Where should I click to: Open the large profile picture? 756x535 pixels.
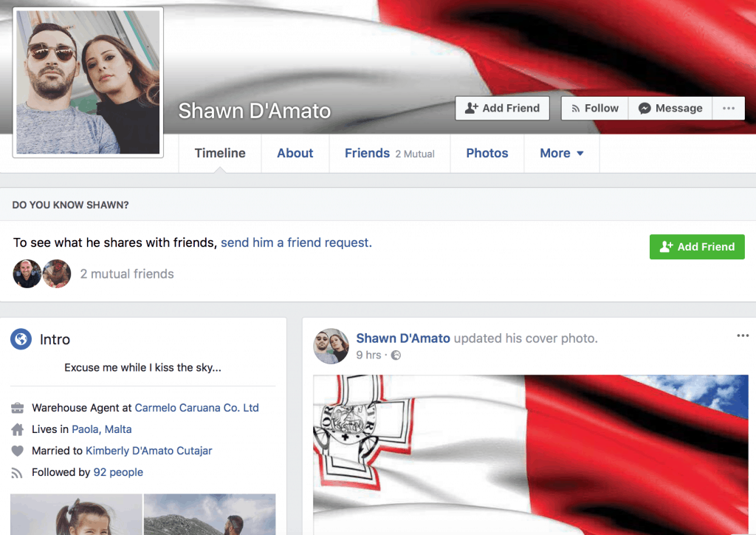[x=88, y=81]
